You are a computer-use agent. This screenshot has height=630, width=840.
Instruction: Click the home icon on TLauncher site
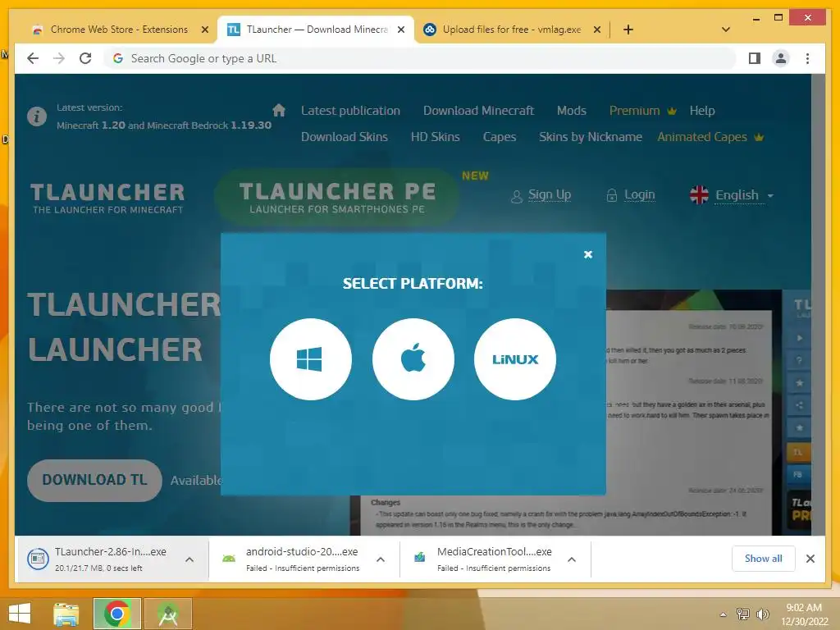click(x=279, y=110)
